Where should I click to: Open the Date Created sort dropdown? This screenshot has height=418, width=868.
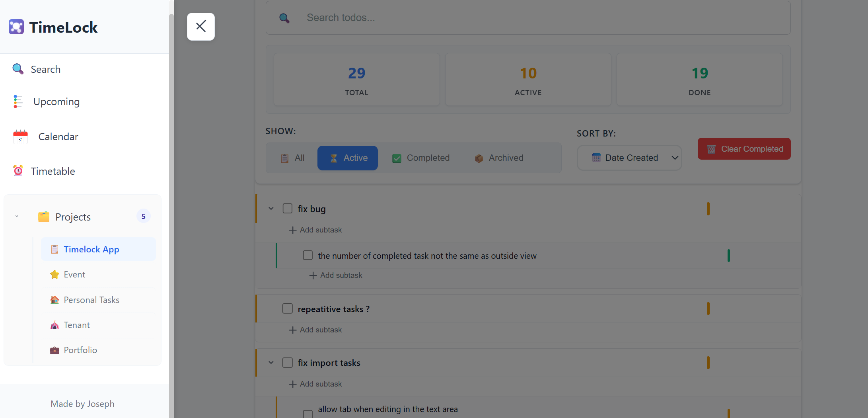(629, 158)
